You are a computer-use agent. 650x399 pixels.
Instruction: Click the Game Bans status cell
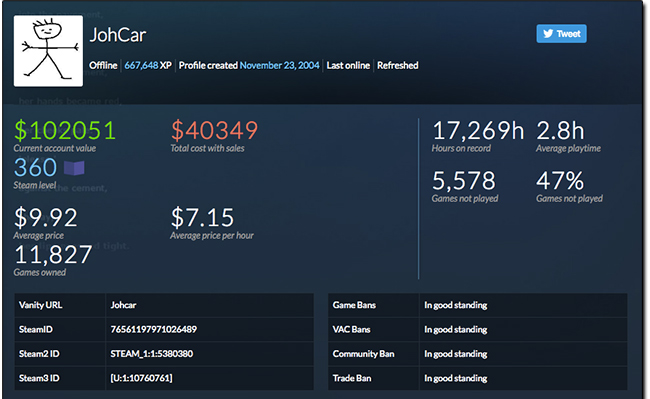pos(523,305)
